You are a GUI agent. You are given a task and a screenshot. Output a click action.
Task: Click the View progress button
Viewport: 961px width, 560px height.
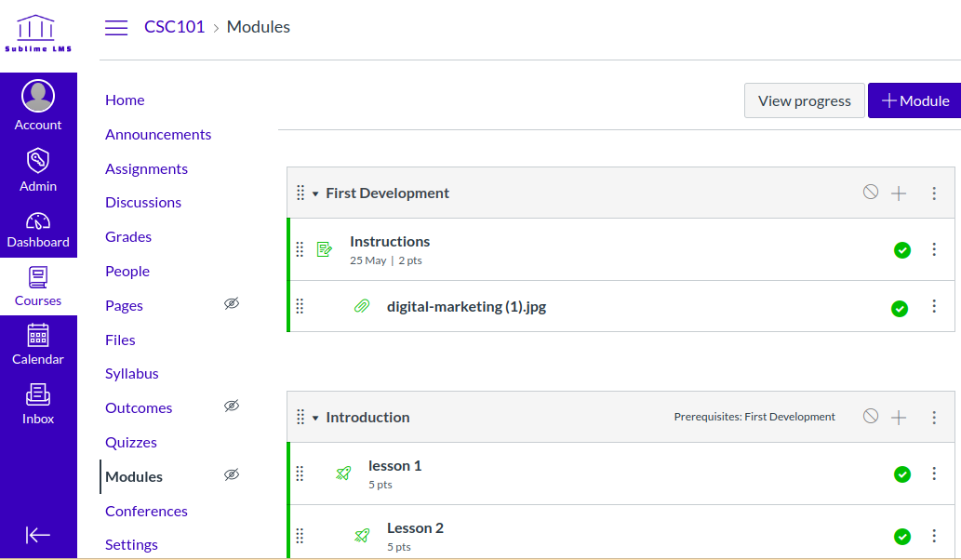click(804, 100)
